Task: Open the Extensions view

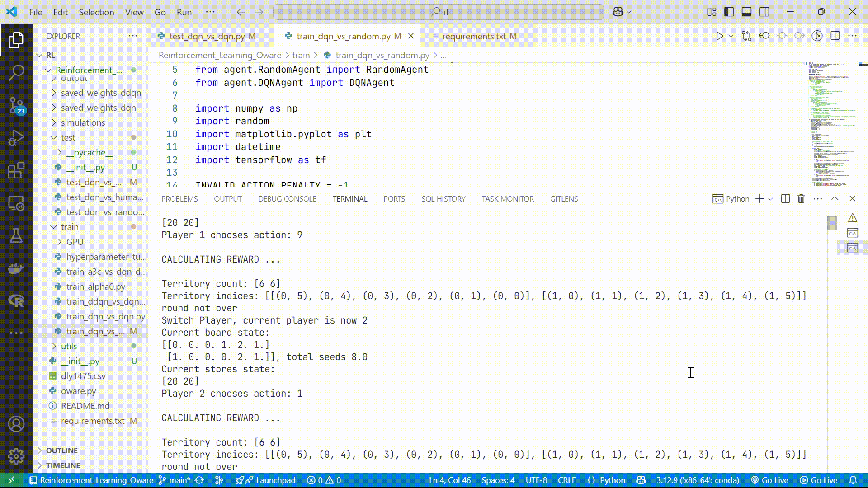Action: [16, 171]
